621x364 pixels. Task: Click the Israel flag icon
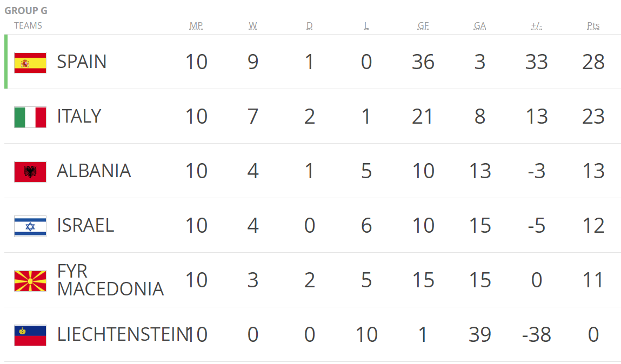(x=30, y=226)
